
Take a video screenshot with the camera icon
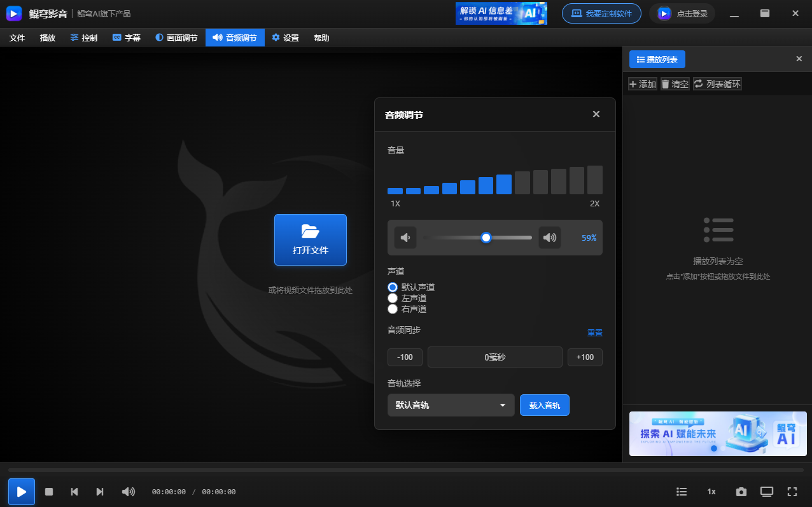click(x=741, y=491)
